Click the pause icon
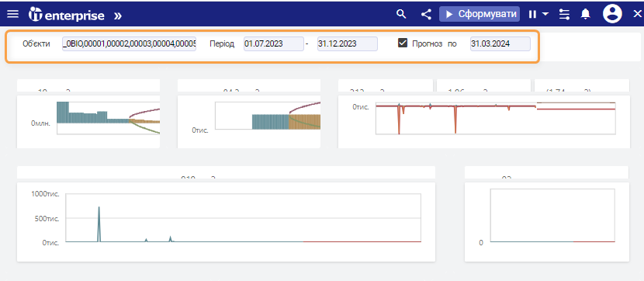Screen dimensions: 644x281 click(x=532, y=15)
